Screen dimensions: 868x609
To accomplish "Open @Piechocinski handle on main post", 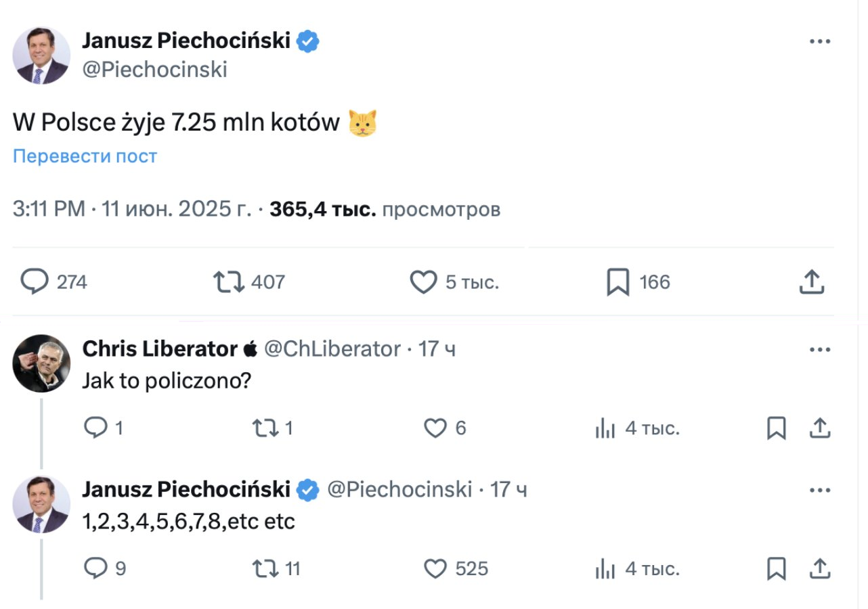I will point(154,70).
